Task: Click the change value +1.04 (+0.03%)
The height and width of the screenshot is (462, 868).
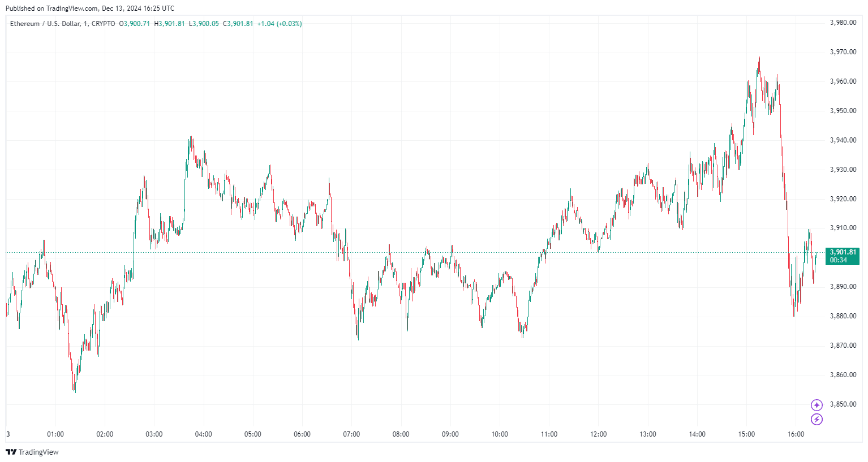Action: point(280,24)
